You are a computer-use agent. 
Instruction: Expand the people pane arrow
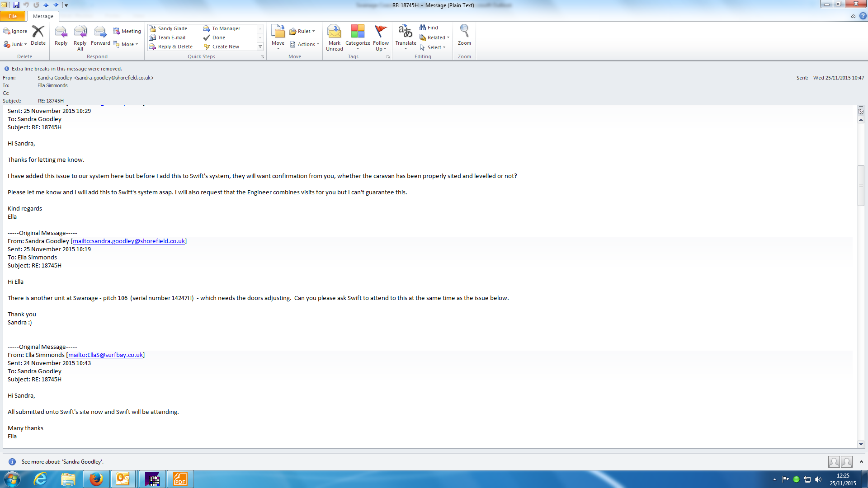[861, 461]
